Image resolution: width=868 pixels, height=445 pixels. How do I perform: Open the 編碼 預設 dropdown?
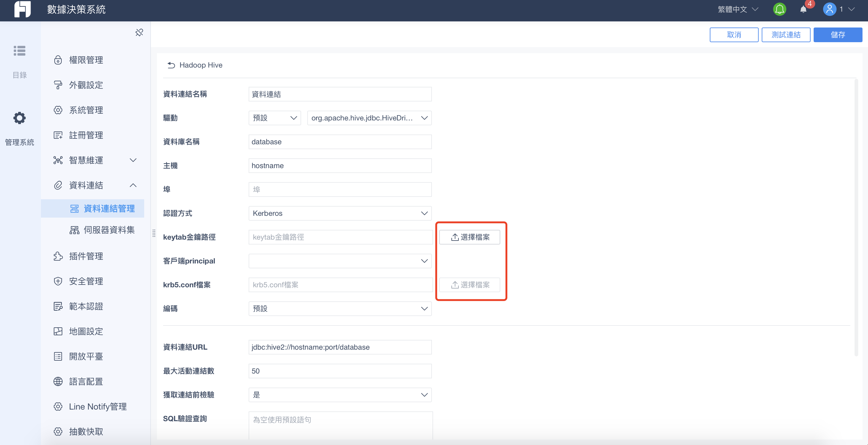[x=340, y=308]
